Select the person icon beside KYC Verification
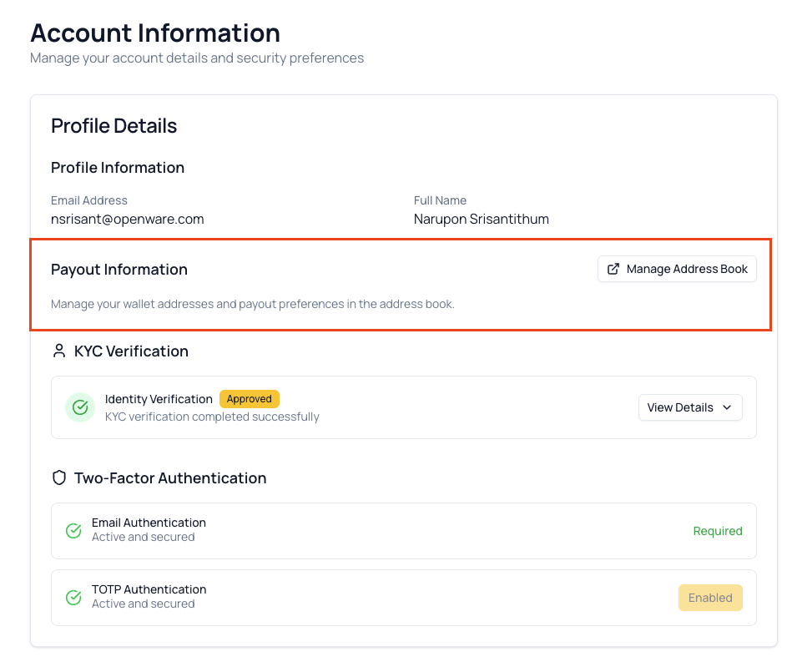Screen dimensions: 797x672 [x=58, y=351]
